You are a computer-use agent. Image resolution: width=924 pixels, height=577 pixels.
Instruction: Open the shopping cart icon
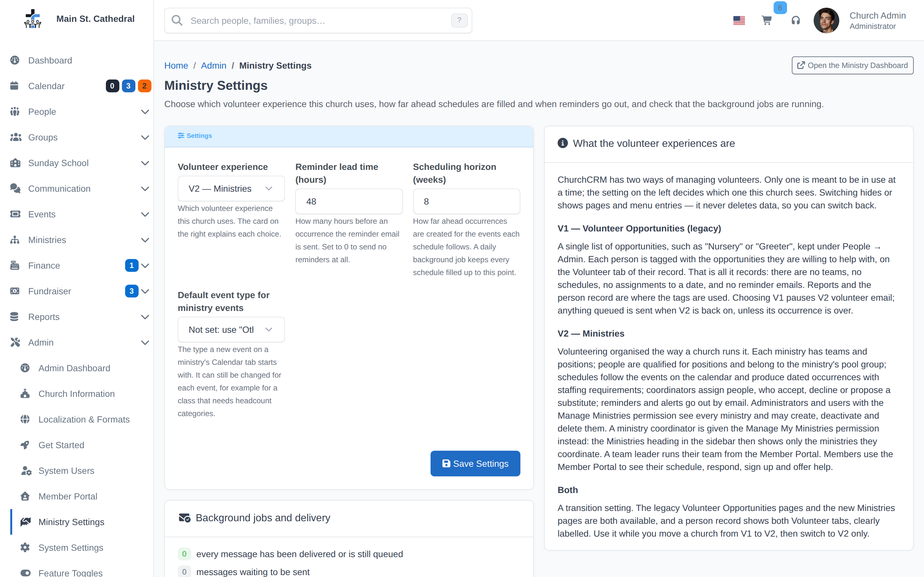(x=766, y=20)
